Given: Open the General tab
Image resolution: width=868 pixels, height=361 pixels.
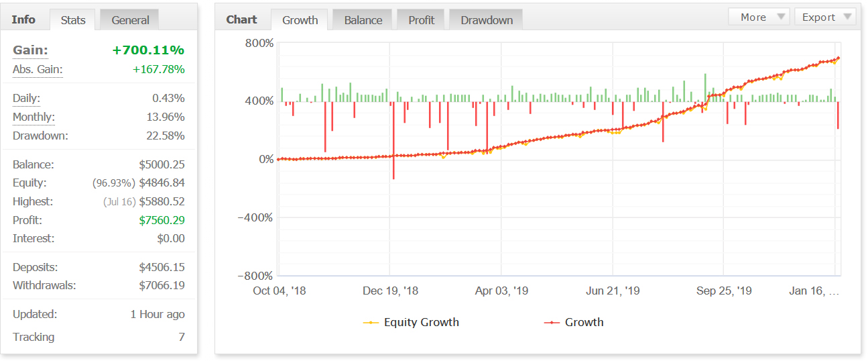Looking at the screenshot, I should tap(130, 20).
